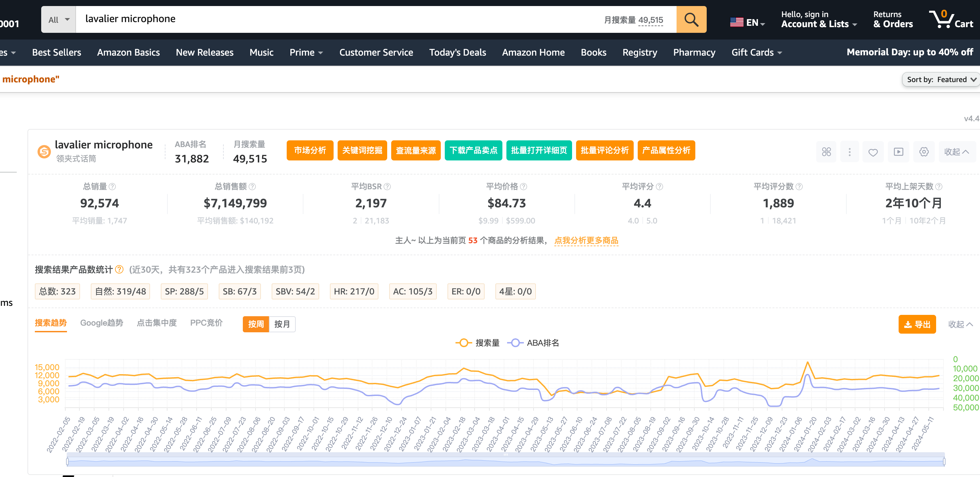Click help icon next to 平均BSR

[387, 186]
